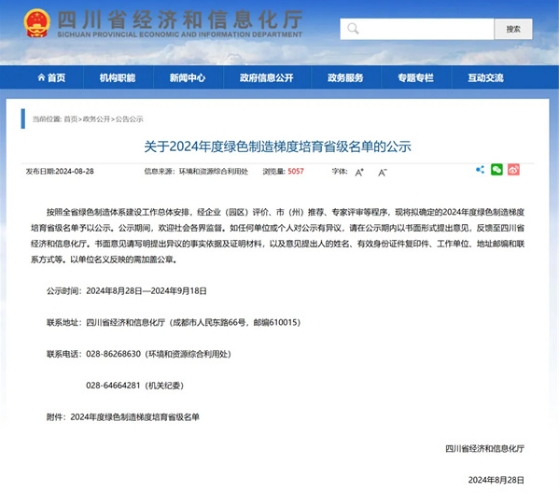Decrease font size with A- icon
Image resolution: width=560 pixels, height=497 pixels.
tap(382, 172)
